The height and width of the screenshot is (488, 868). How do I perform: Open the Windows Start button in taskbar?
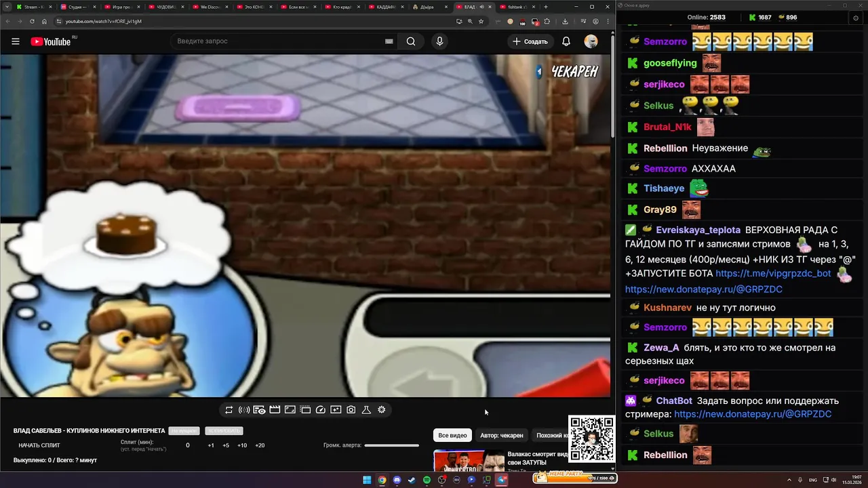pyautogui.click(x=367, y=480)
